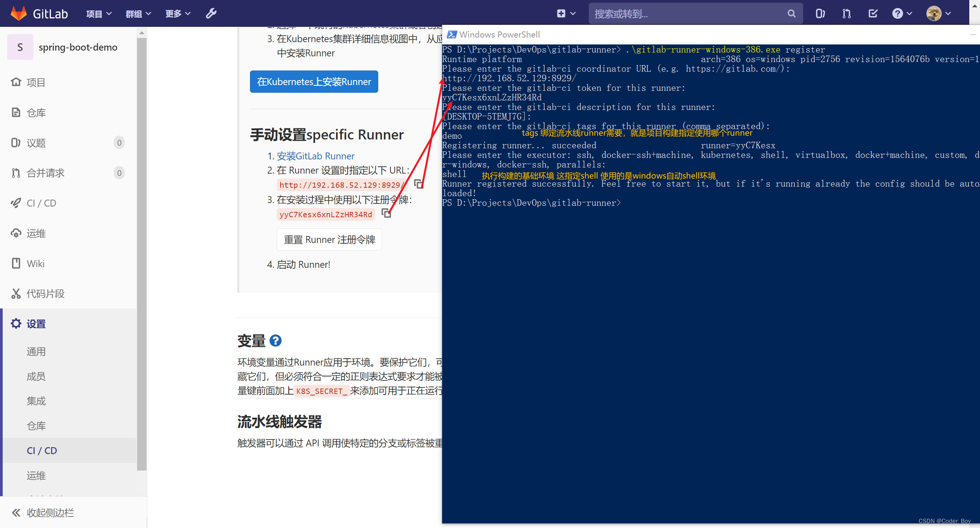The width and height of the screenshot is (980, 528).
Task: Expand the new item dropdown arrow
Action: tap(573, 14)
